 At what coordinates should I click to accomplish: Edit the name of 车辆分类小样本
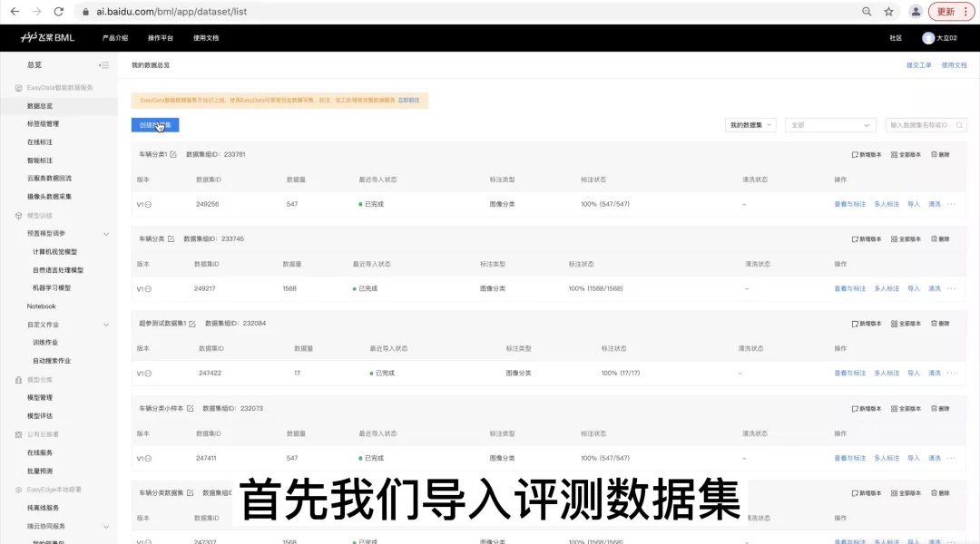pyautogui.click(x=190, y=409)
